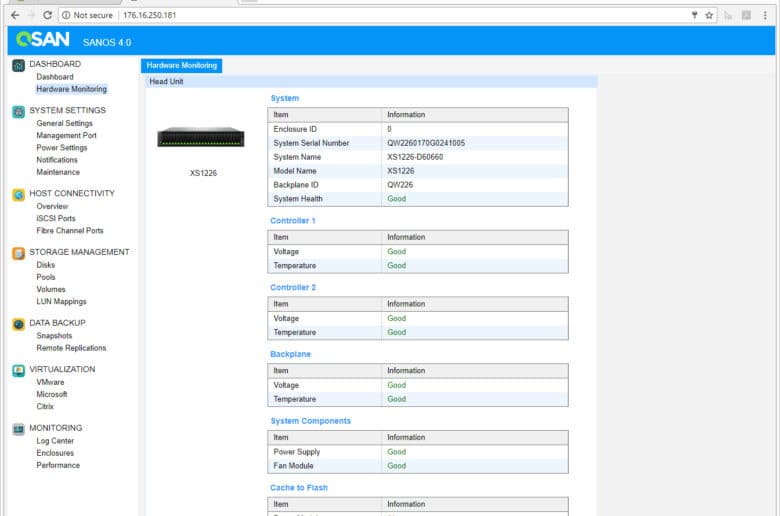Click the Head Unit section header
Viewport: 780px width, 516px height.
point(371,82)
